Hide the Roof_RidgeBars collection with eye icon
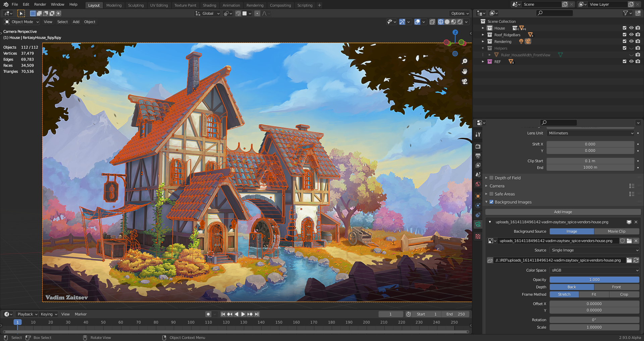The image size is (644, 341). pyautogui.click(x=631, y=35)
